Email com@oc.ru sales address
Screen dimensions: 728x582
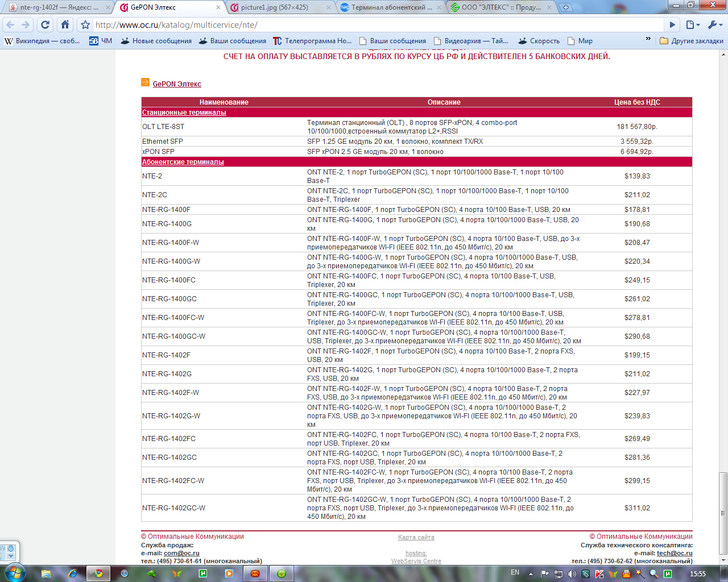point(181,553)
